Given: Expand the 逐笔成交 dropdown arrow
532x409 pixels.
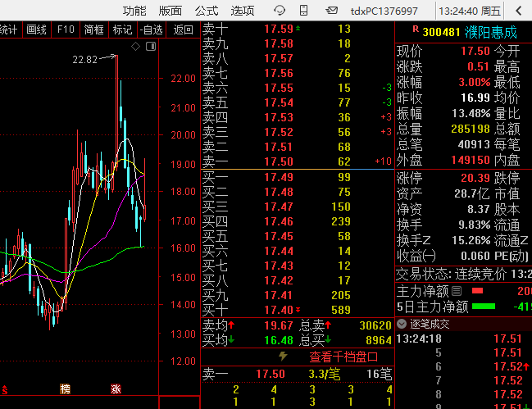Looking at the screenshot, I should pos(402,324).
